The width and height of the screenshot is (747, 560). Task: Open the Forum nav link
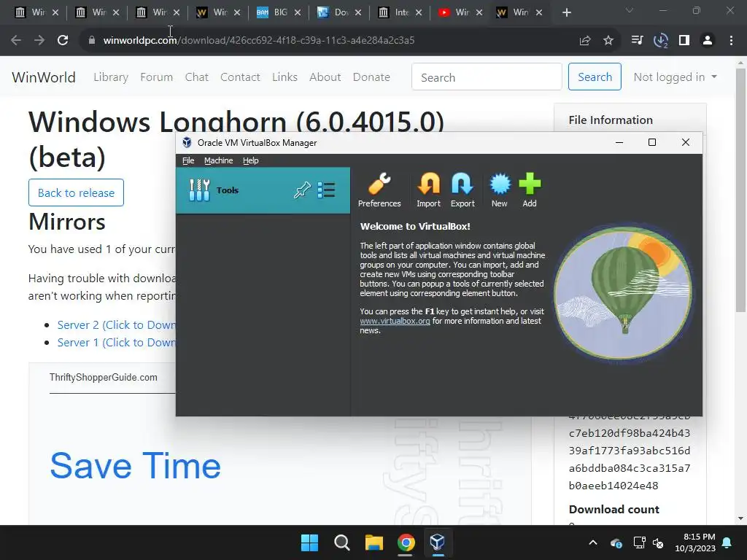click(156, 77)
